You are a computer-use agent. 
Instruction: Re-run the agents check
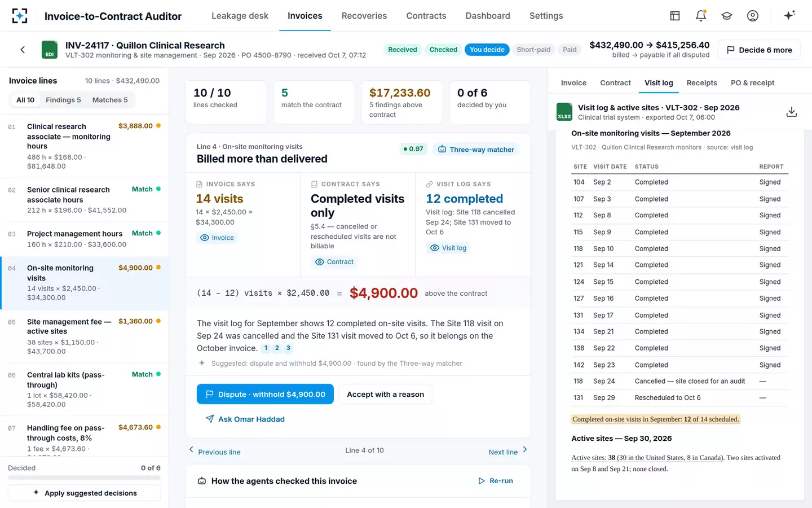[496, 481]
